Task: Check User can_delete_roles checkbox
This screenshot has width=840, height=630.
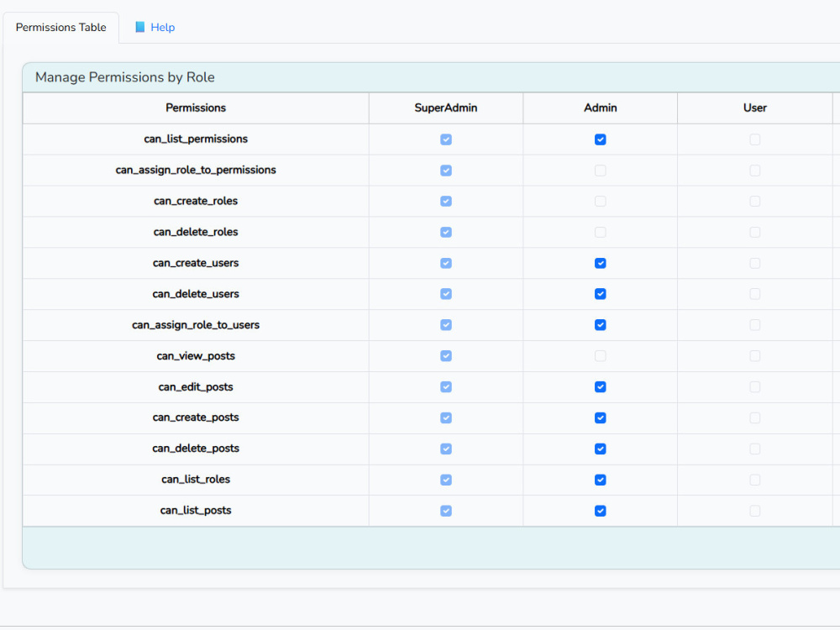Action: [755, 233]
